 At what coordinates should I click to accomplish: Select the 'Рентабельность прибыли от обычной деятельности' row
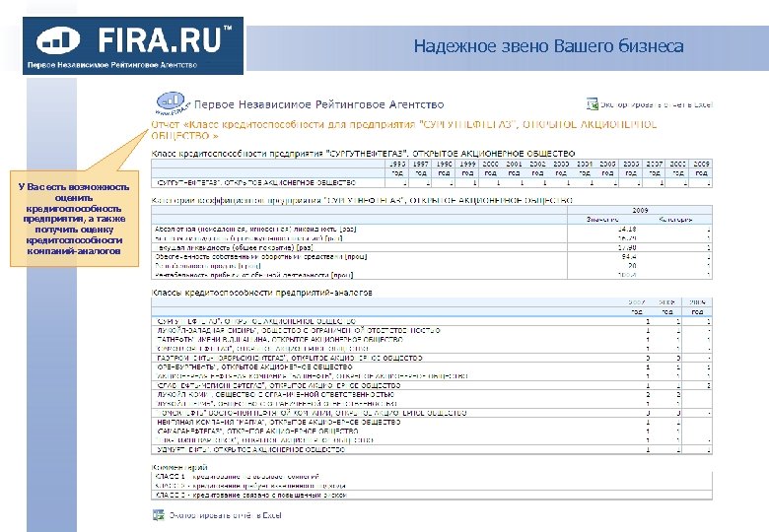[432, 275]
